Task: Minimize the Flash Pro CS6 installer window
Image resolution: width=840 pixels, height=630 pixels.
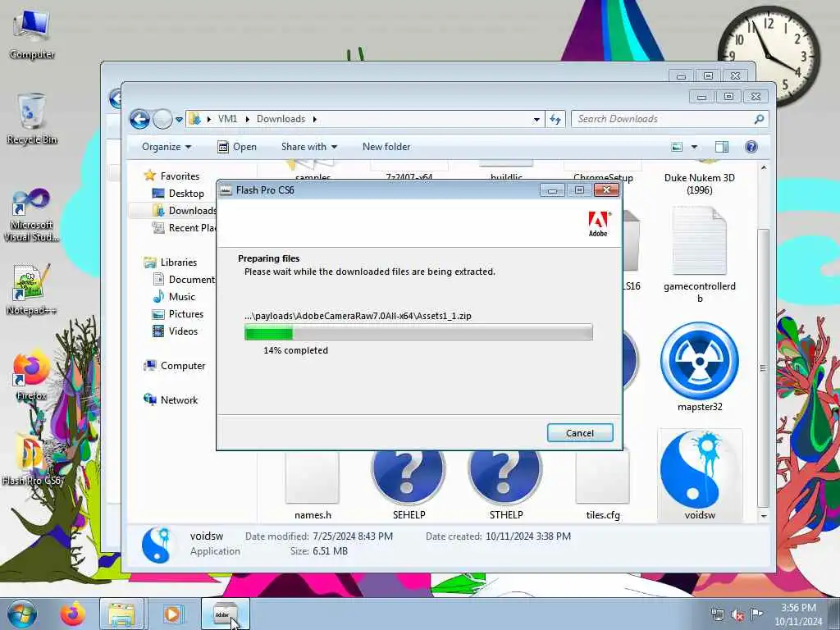Action: click(x=552, y=190)
